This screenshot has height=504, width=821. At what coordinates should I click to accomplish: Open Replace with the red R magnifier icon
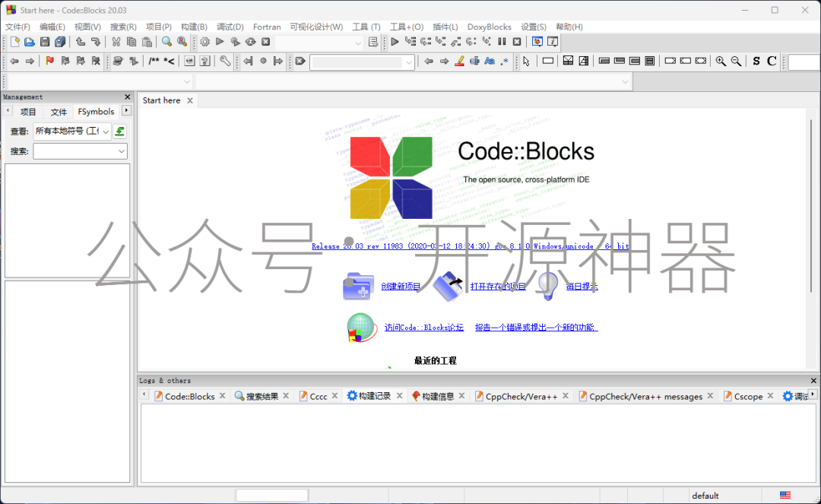[x=182, y=42]
